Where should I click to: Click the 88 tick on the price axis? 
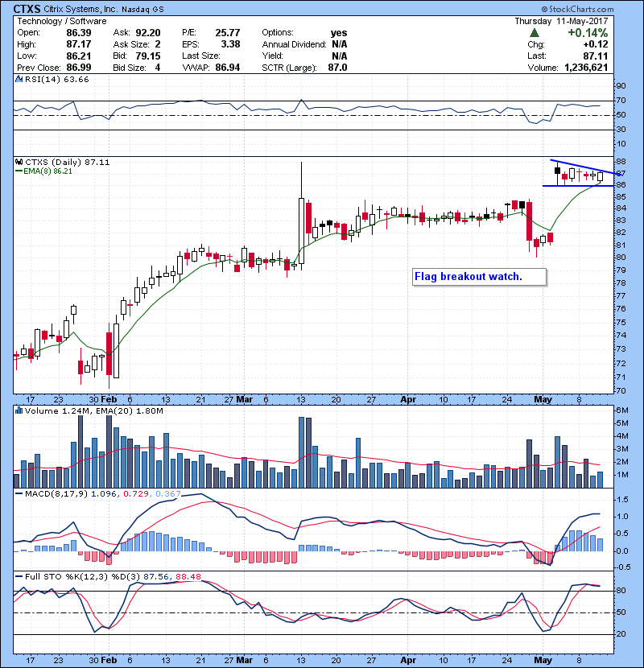[x=621, y=162]
